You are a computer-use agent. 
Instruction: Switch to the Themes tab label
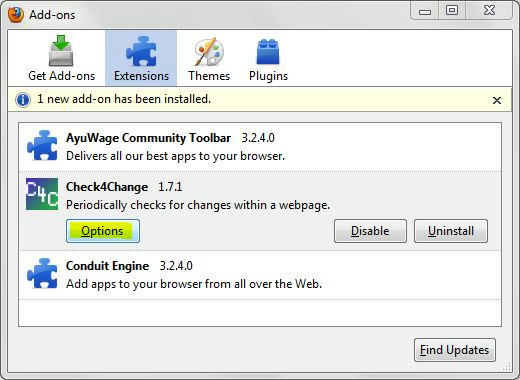coord(209,76)
